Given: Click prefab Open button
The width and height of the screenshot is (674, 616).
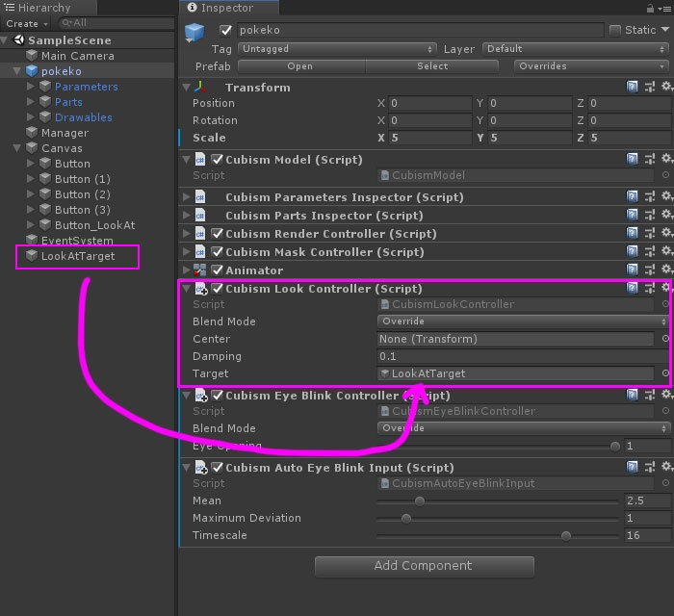Looking at the screenshot, I should (x=301, y=66).
